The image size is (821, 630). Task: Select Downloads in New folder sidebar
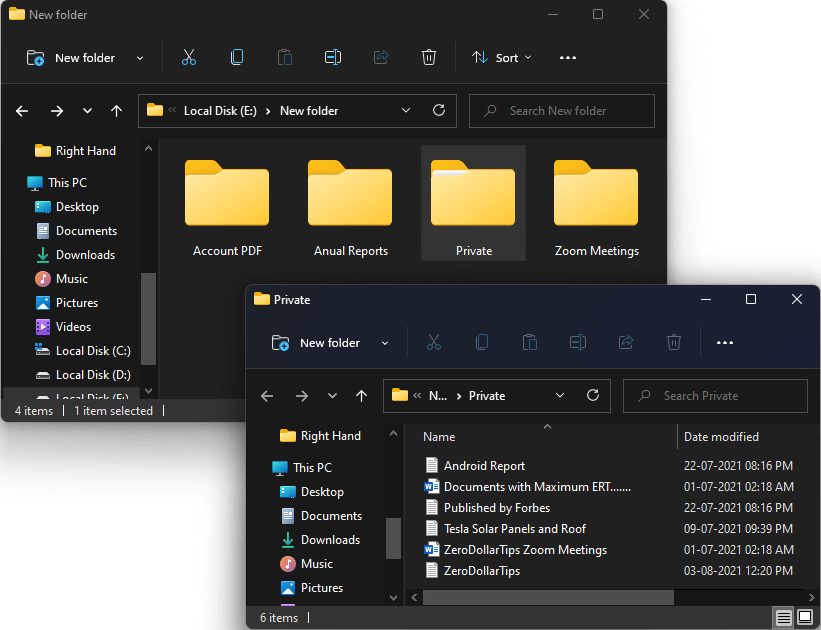[85, 255]
